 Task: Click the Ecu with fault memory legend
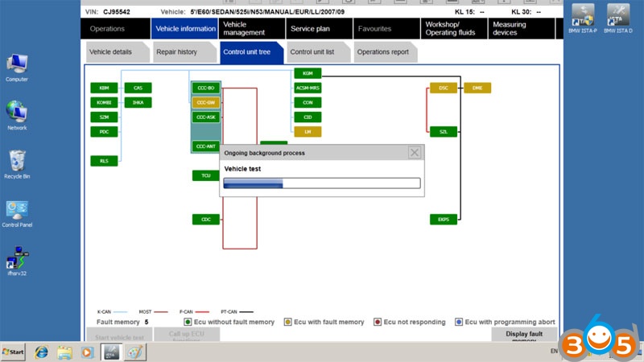pyautogui.click(x=324, y=323)
